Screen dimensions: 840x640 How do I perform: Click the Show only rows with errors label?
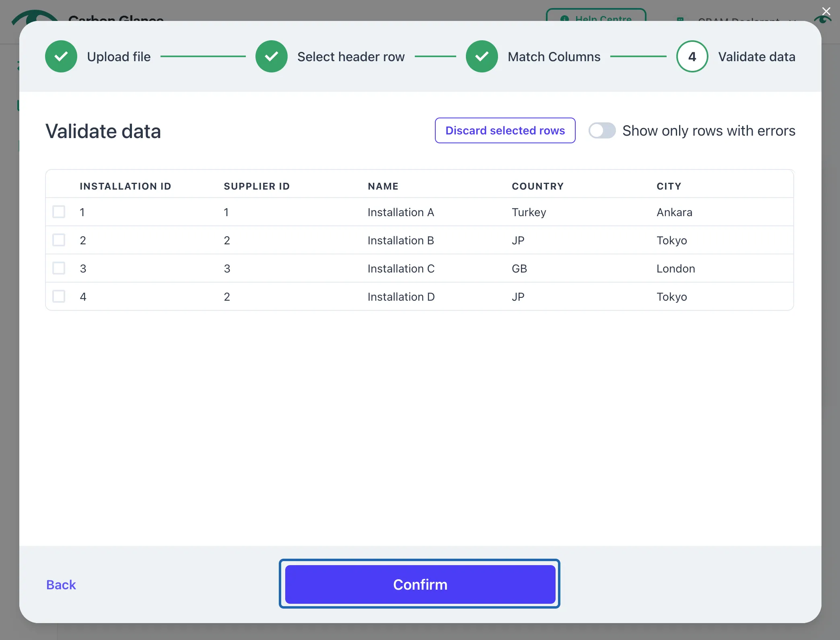point(709,131)
